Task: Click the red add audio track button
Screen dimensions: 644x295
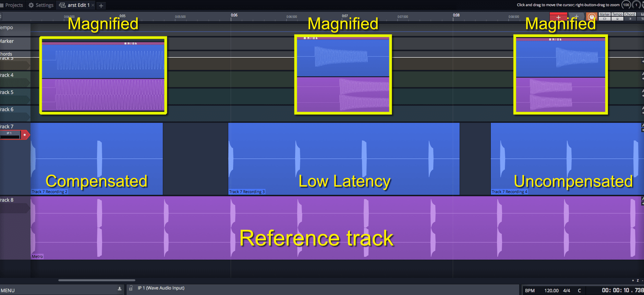Action: 558,17
